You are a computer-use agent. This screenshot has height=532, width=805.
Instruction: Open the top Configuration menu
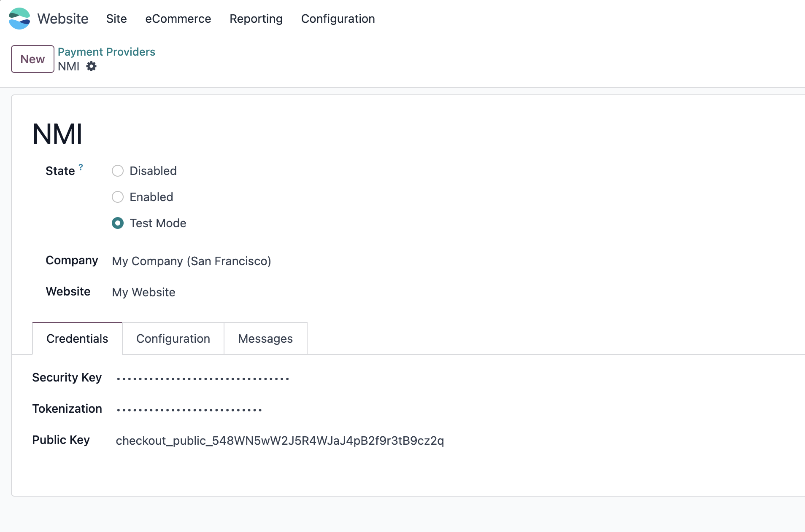338,19
